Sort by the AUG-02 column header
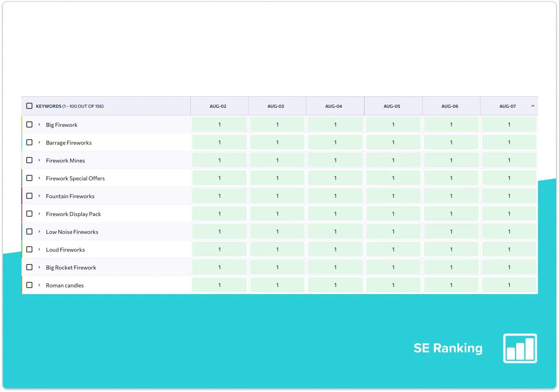This screenshot has height=392, width=559. (x=218, y=106)
